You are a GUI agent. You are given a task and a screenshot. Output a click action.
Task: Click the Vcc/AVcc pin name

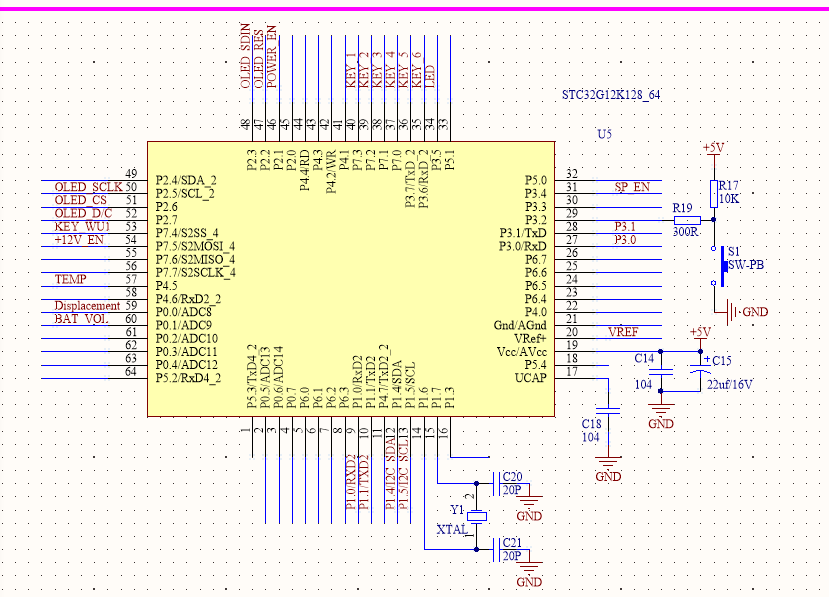[x=522, y=352]
